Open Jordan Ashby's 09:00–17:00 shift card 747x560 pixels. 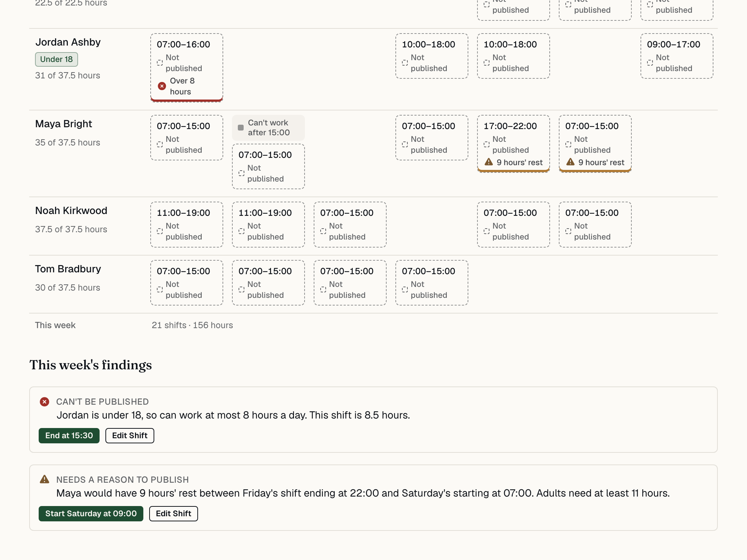677,56
